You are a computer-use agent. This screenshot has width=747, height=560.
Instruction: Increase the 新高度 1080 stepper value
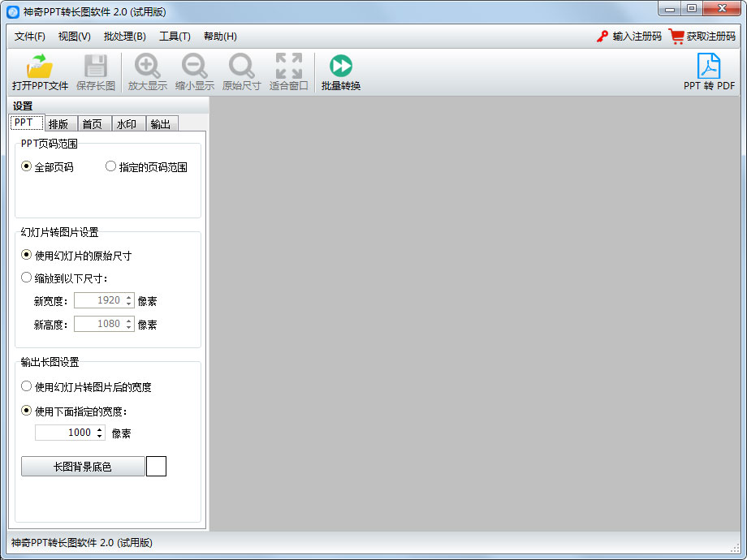(x=129, y=320)
